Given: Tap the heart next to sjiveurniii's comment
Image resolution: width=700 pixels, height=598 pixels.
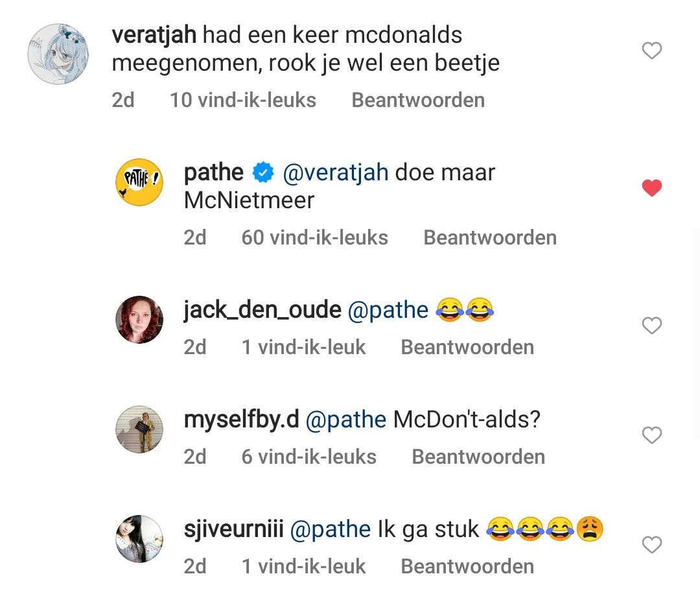Looking at the screenshot, I should pyautogui.click(x=652, y=544).
